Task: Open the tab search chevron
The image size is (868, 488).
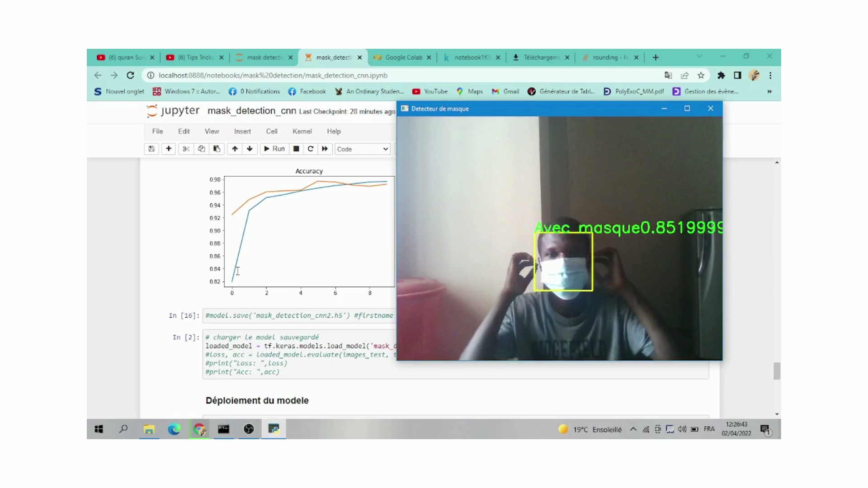Action: [699, 56]
